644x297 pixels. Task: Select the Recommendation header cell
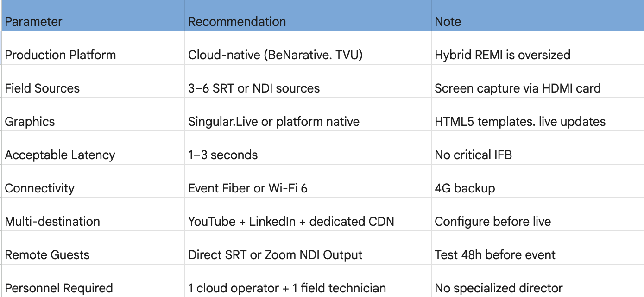[308, 16]
